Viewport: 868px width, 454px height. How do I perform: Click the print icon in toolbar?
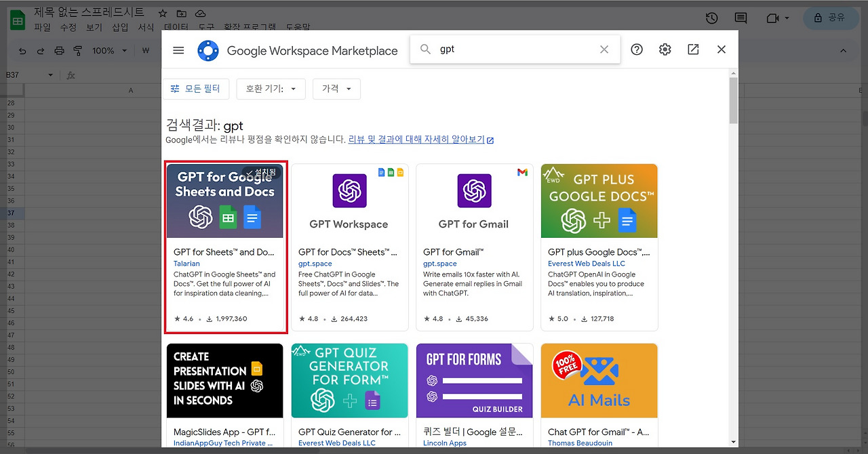point(59,51)
